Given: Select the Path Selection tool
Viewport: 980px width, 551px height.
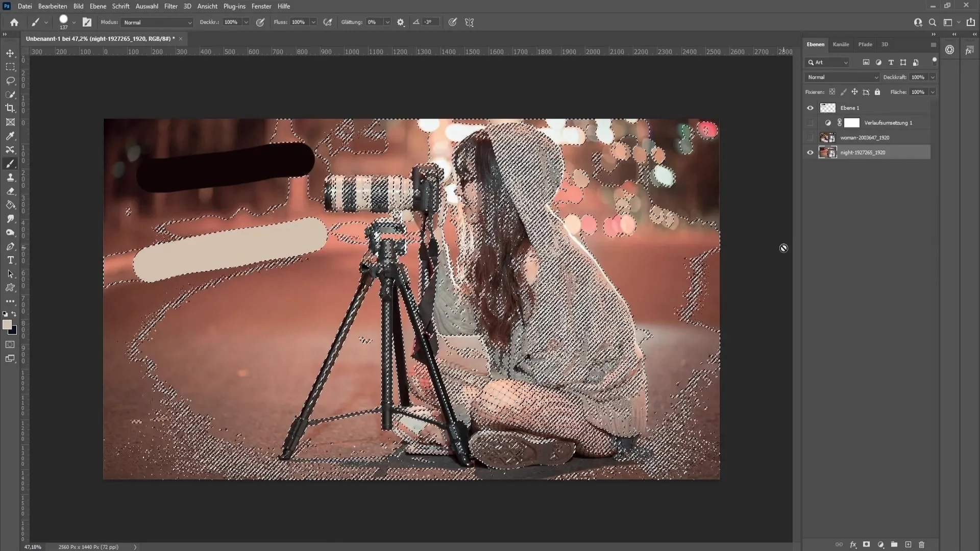Looking at the screenshot, I should click(10, 274).
